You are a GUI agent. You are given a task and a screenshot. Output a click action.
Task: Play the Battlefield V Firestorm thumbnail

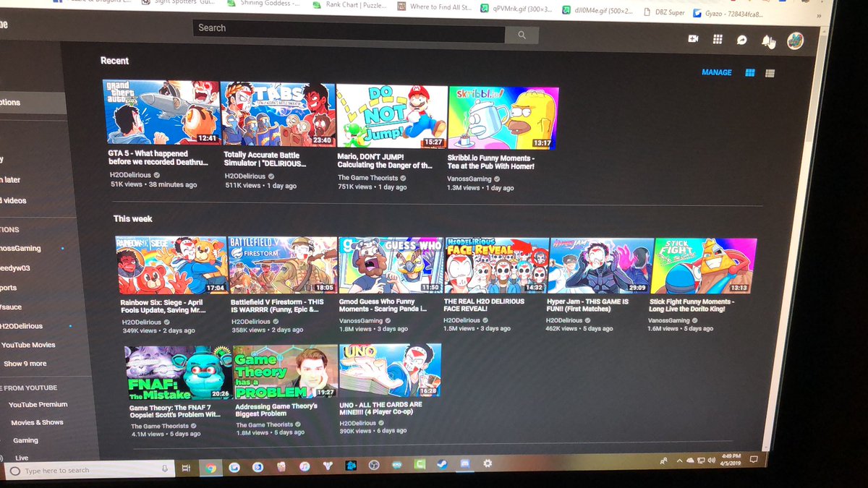(281, 265)
